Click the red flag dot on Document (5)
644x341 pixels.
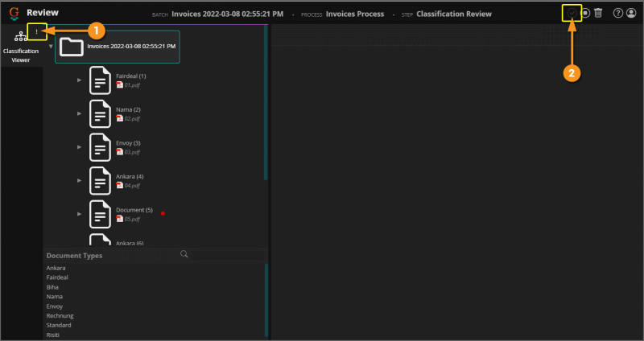point(163,213)
